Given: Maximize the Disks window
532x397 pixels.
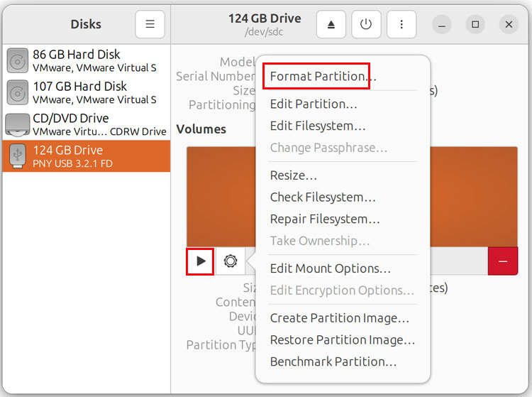Looking at the screenshot, I should point(475,24).
